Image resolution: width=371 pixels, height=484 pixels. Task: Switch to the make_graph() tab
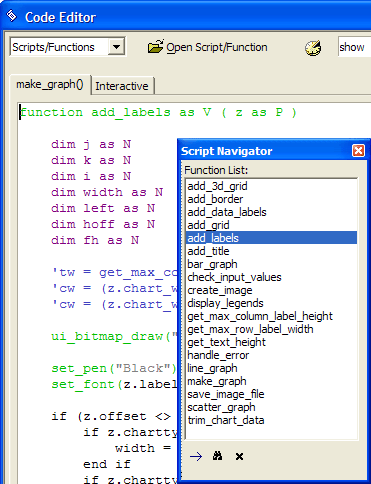pyautogui.click(x=50, y=84)
